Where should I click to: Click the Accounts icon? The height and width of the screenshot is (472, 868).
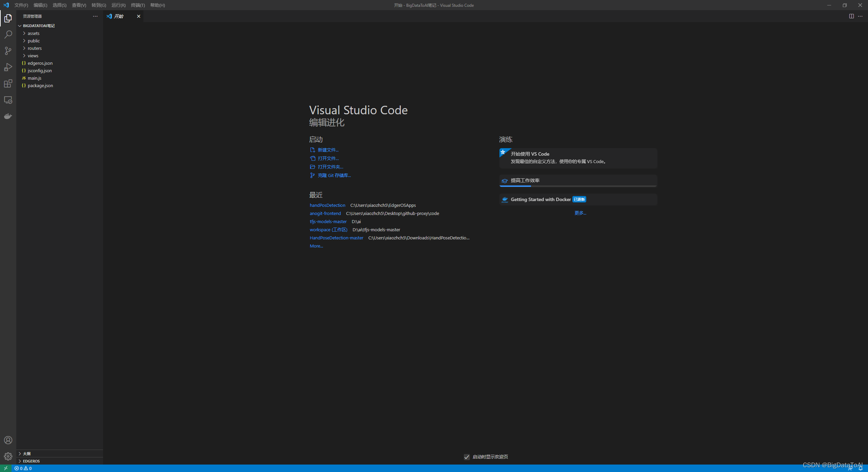[8, 440]
